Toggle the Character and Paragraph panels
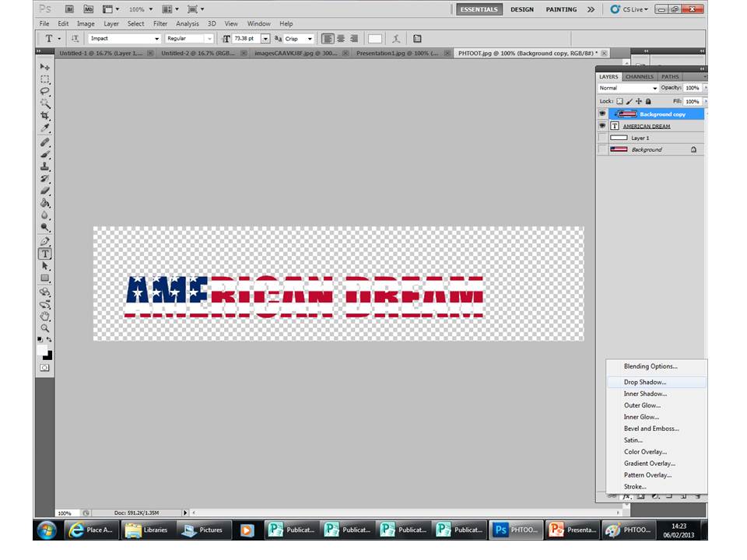Image resolution: width=747 pixels, height=560 pixels. [x=417, y=39]
